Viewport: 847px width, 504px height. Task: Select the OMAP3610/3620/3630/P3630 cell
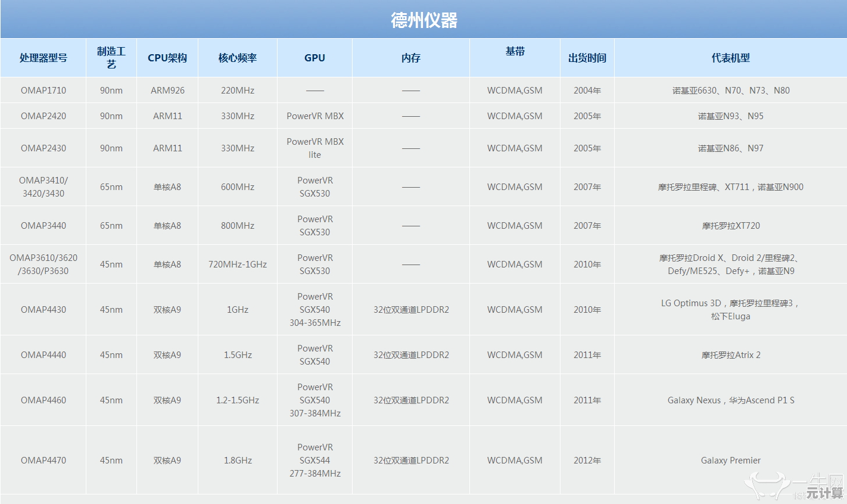click(43, 265)
